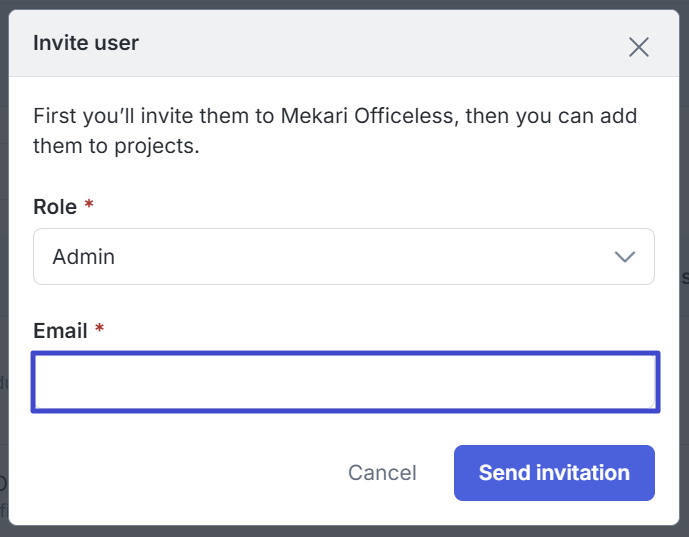689x537 pixels.
Task: Click the Role field label
Action: coord(55,206)
